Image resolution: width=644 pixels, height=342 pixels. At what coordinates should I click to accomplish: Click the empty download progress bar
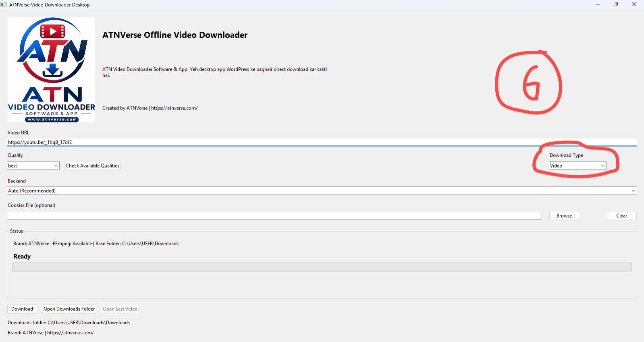click(322, 267)
